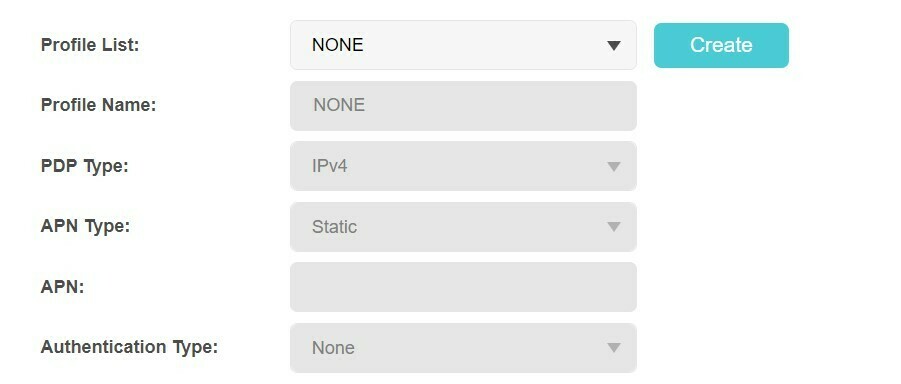Click the Authentication Type dropdown triangle icon

tap(614, 348)
